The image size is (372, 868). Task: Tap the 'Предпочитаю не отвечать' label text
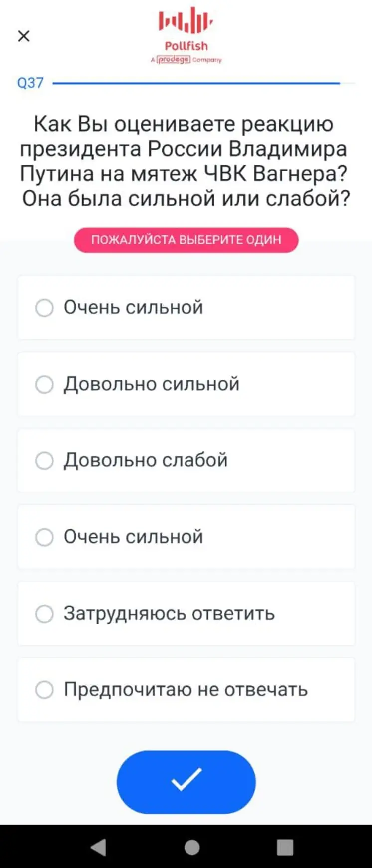pyautogui.click(x=186, y=690)
